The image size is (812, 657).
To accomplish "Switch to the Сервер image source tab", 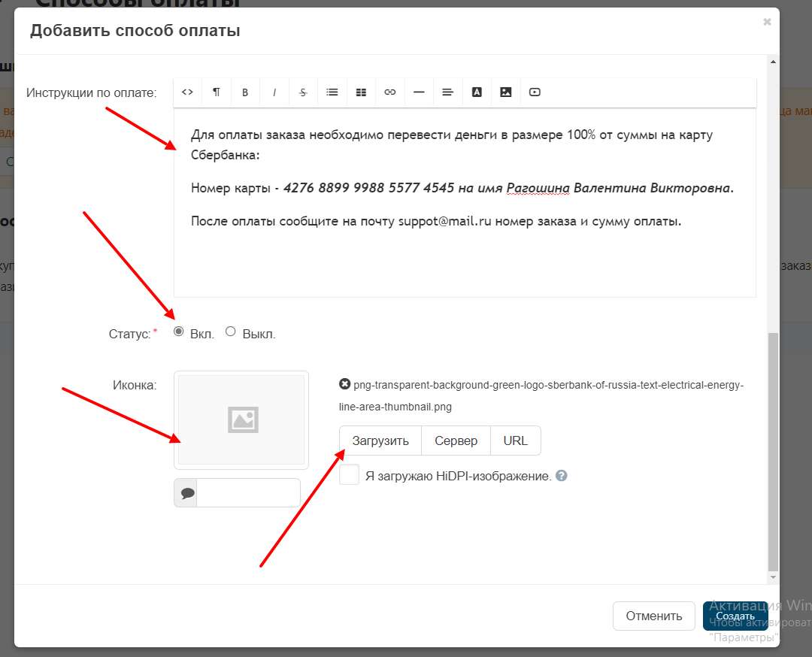I will 456,441.
